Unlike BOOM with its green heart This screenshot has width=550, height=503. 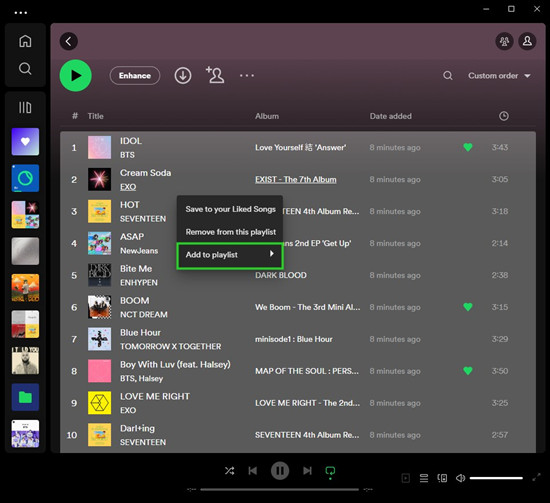(468, 307)
